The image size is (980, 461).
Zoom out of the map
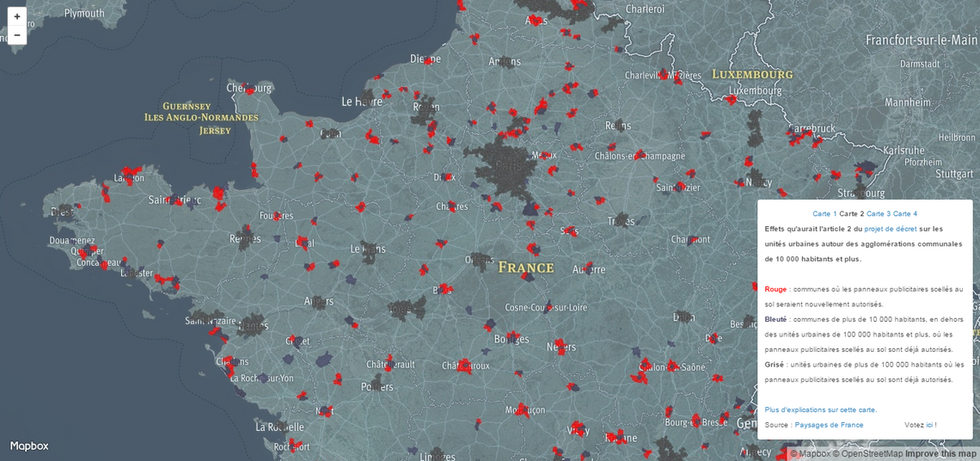[x=17, y=35]
